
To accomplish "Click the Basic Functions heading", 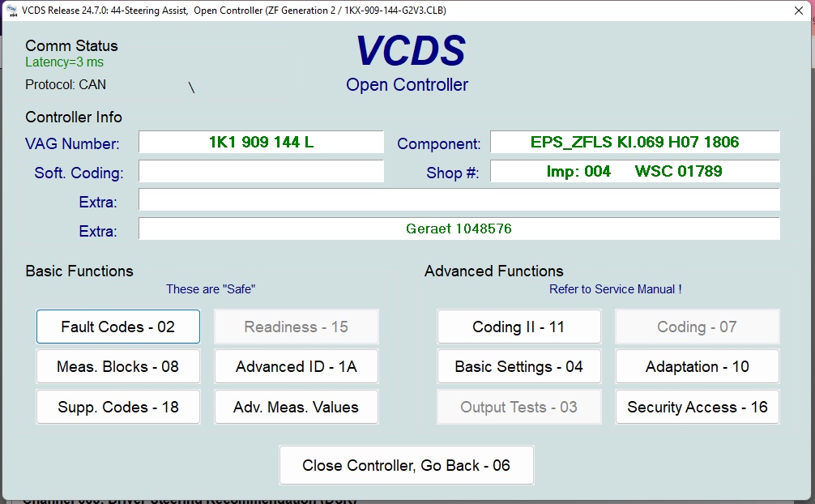I will (79, 271).
